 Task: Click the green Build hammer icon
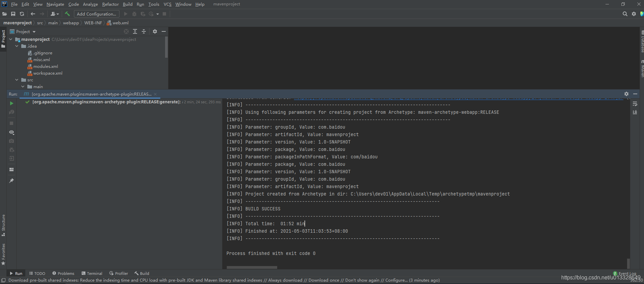(x=68, y=14)
